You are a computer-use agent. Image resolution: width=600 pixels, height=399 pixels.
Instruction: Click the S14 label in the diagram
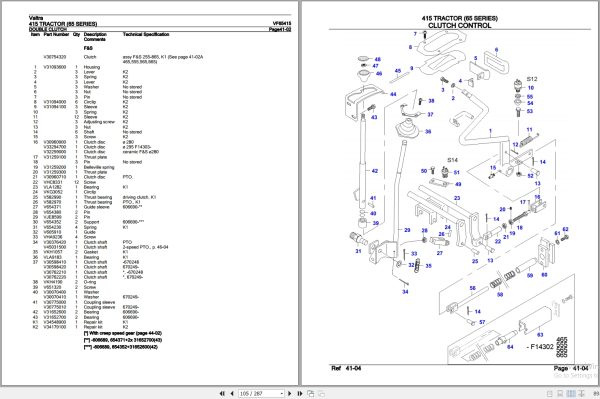452,160
